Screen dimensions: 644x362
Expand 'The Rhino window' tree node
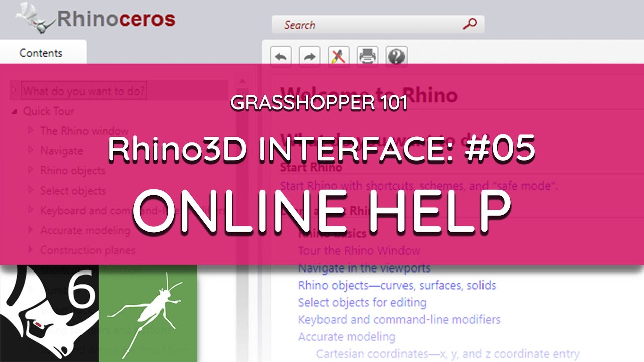[x=31, y=131]
